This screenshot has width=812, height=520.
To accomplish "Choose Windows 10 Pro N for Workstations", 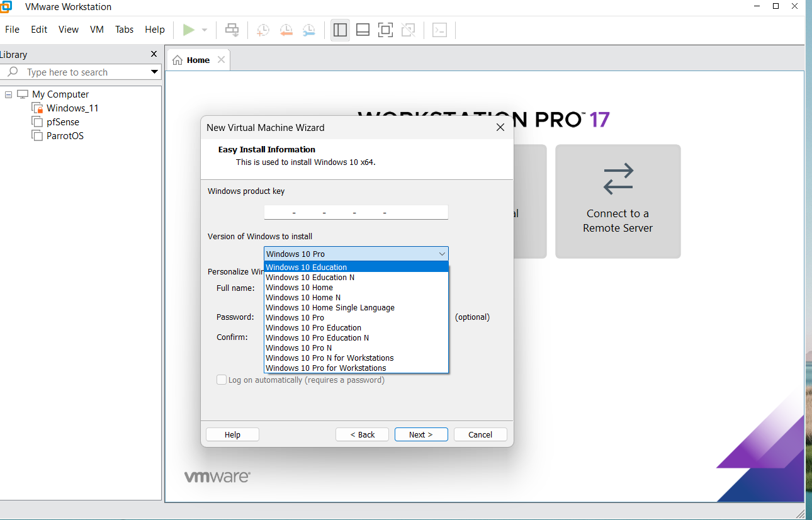I will pyautogui.click(x=356, y=358).
